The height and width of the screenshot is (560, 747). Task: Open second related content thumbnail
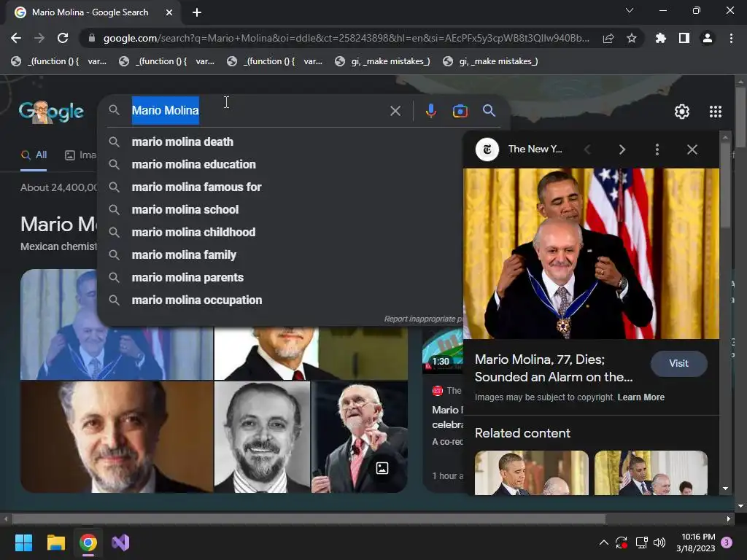[651, 472]
